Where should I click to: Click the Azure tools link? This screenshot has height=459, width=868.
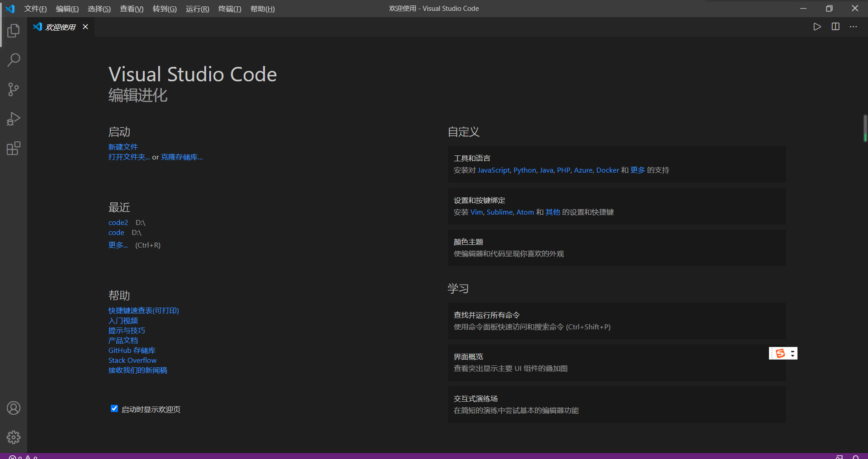[583, 170]
